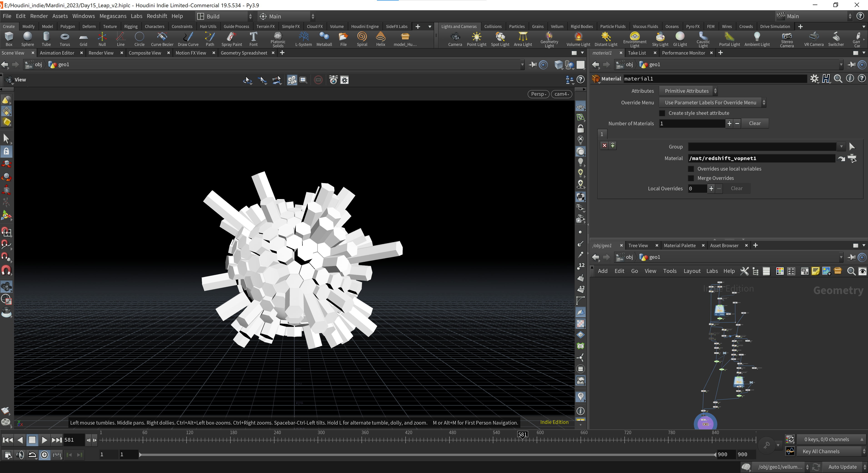The height and width of the screenshot is (473, 868).
Task: Open the cam4 camera menu
Action: (x=561, y=94)
